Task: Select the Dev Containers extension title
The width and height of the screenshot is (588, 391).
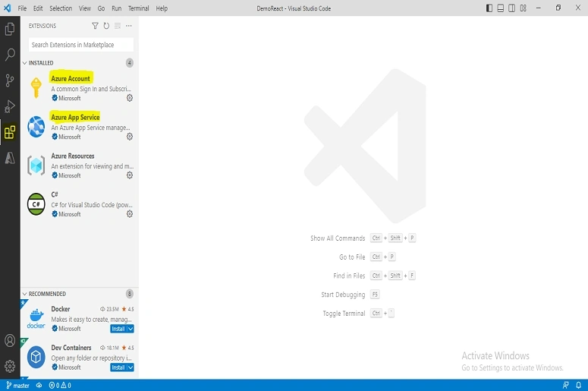Action: [x=71, y=348]
